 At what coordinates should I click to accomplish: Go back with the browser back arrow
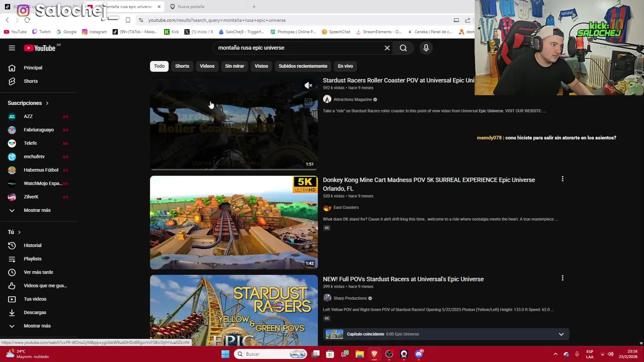click(x=7, y=20)
